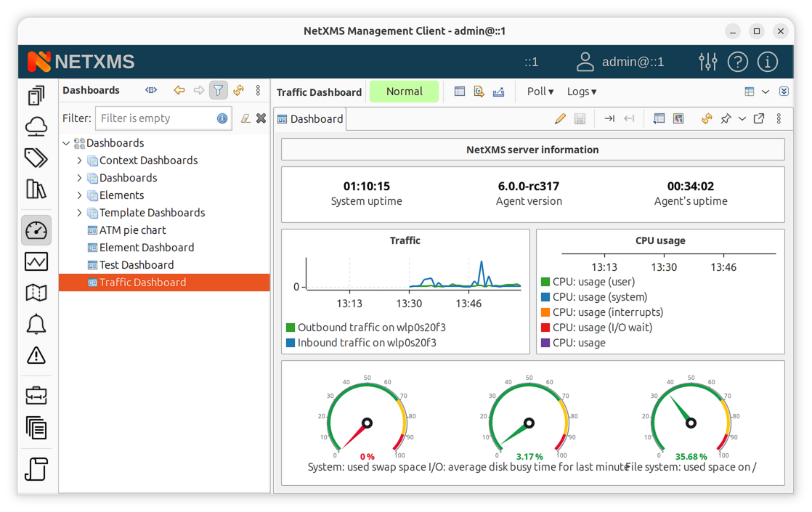
Task: Expand the Template Dashboards tree node
Action: 78,212
